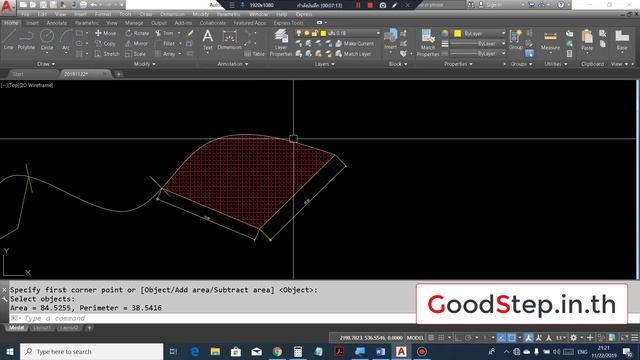Open the Dimension menu
Screen dimensions: 640x360
(171, 14)
